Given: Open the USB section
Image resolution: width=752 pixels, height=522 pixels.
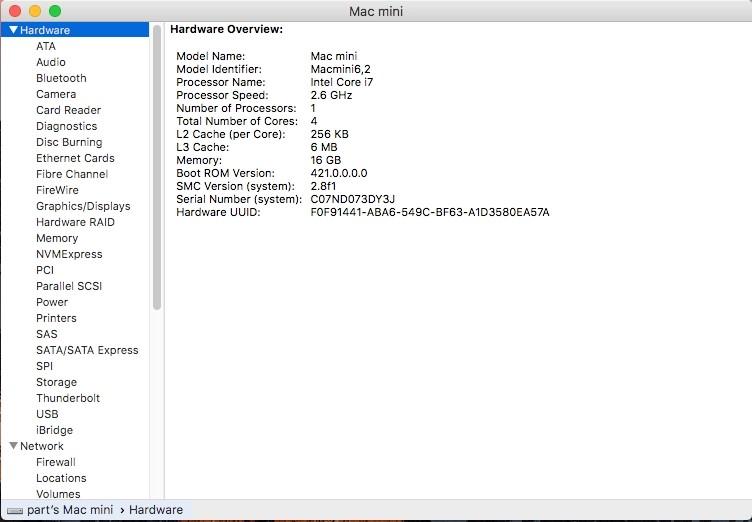Looking at the screenshot, I should [x=47, y=414].
